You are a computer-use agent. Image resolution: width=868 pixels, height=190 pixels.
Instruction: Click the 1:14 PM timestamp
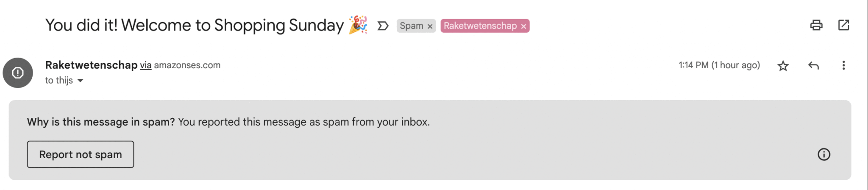click(719, 65)
